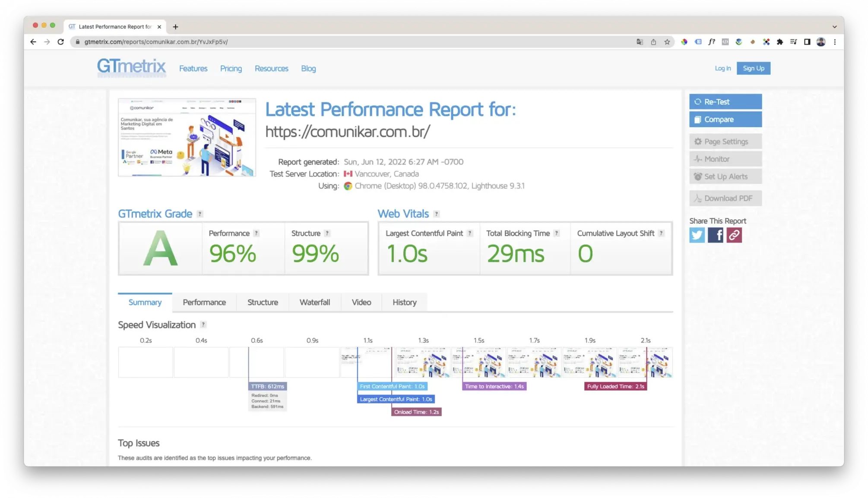
Task: Open the Chrome profile avatar
Action: coord(821,42)
